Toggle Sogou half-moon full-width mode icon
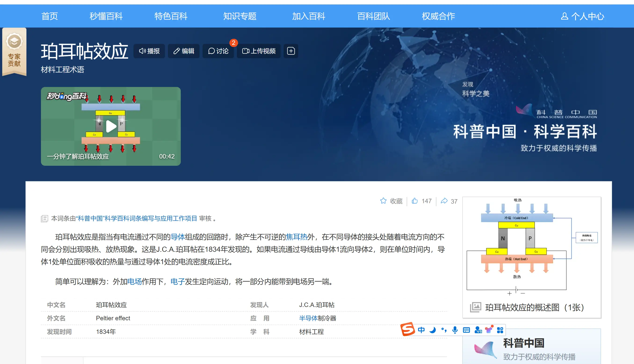 pos(432,330)
